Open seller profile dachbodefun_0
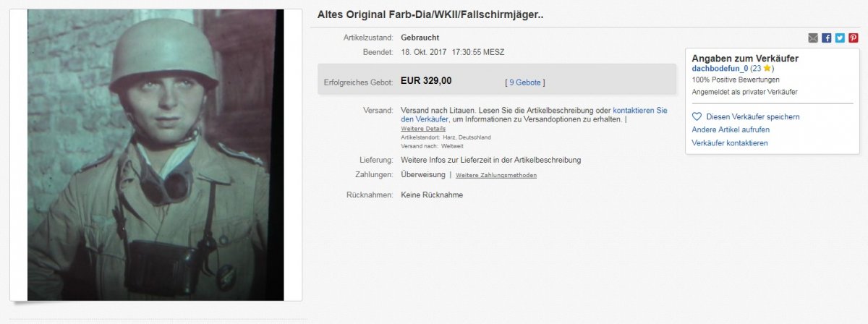 pos(720,68)
